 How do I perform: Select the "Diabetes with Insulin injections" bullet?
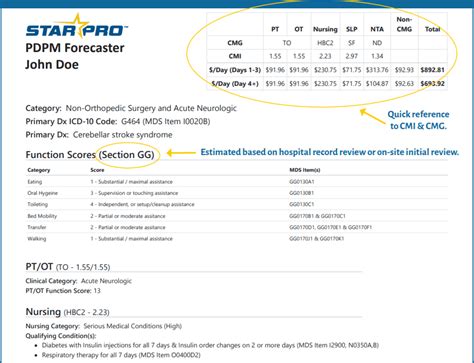pos(210,345)
